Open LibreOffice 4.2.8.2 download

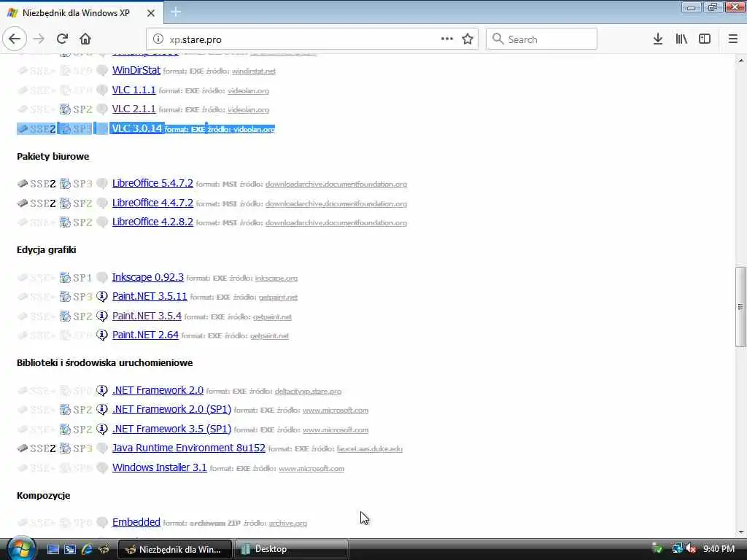[x=152, y=222]
